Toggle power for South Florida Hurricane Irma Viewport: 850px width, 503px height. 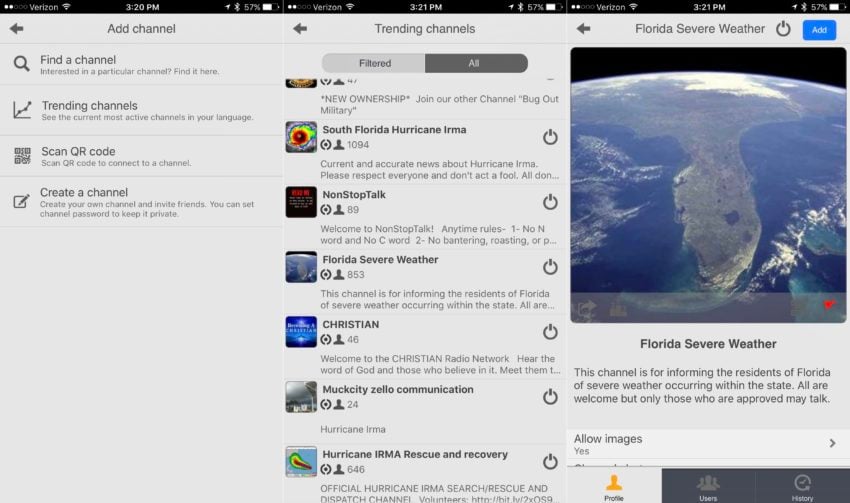click(x=550, y=137)
